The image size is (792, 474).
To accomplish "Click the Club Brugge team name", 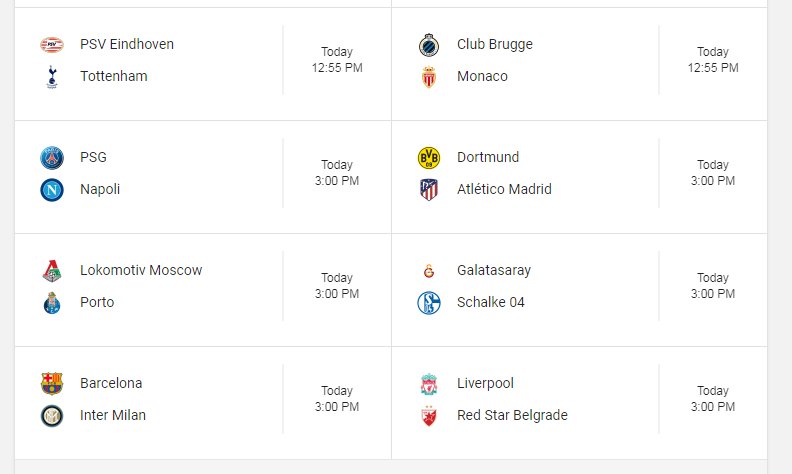I will (x=494, y=44).
